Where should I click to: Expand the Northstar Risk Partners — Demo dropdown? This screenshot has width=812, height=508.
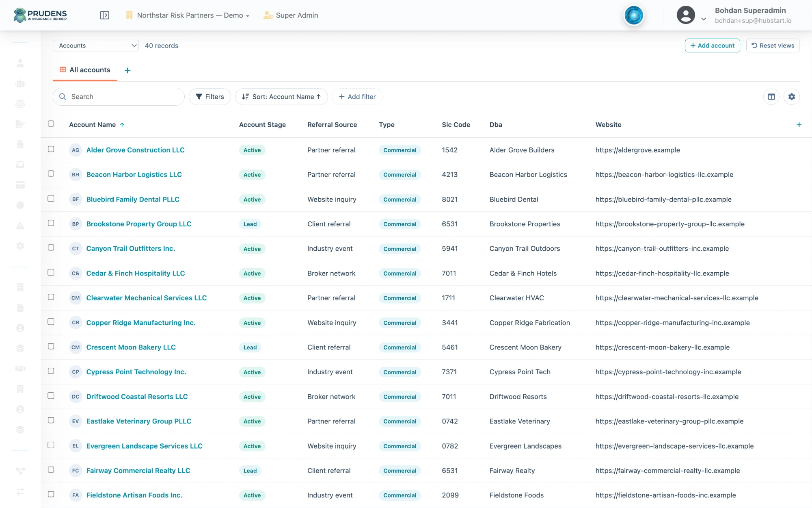188,15
